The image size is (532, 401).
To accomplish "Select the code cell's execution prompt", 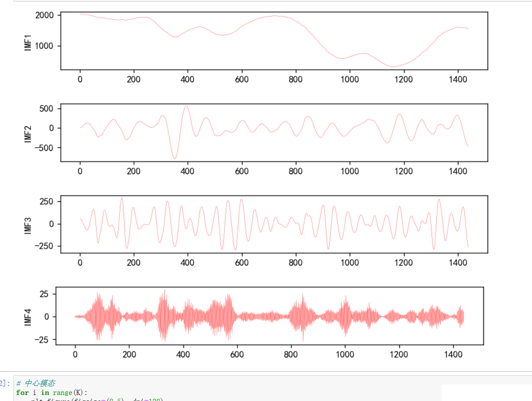I will pyautogui.click(x=4, y=383).
